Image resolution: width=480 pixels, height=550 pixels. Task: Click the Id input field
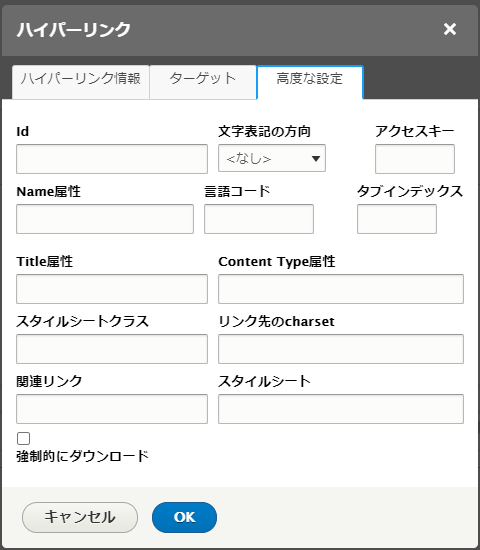112,159
